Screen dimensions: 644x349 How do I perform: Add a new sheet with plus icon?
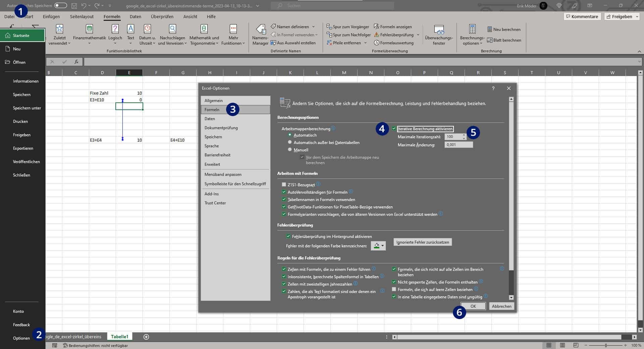[x=146, y=337]
